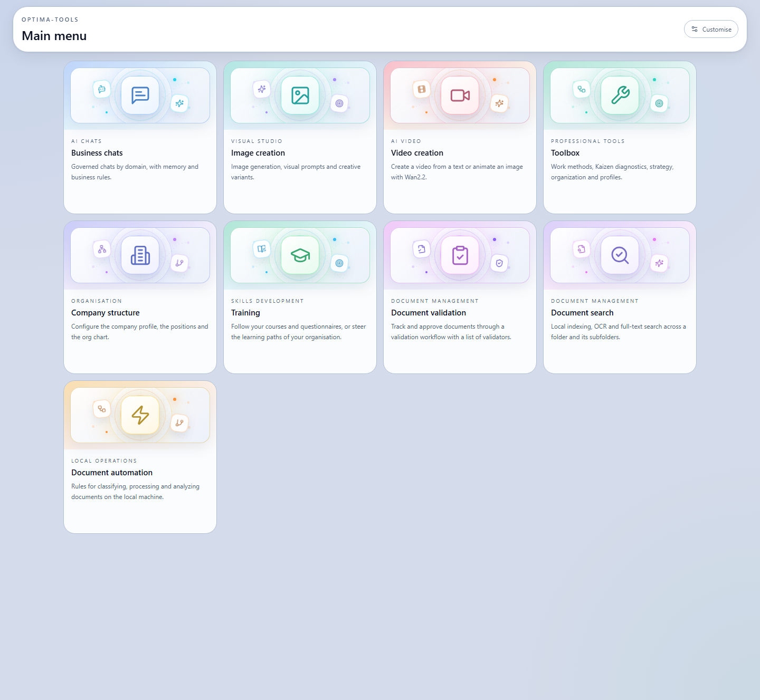
Task: Click small org-chart icon in Company structure card
Action: tap(102, 249)
